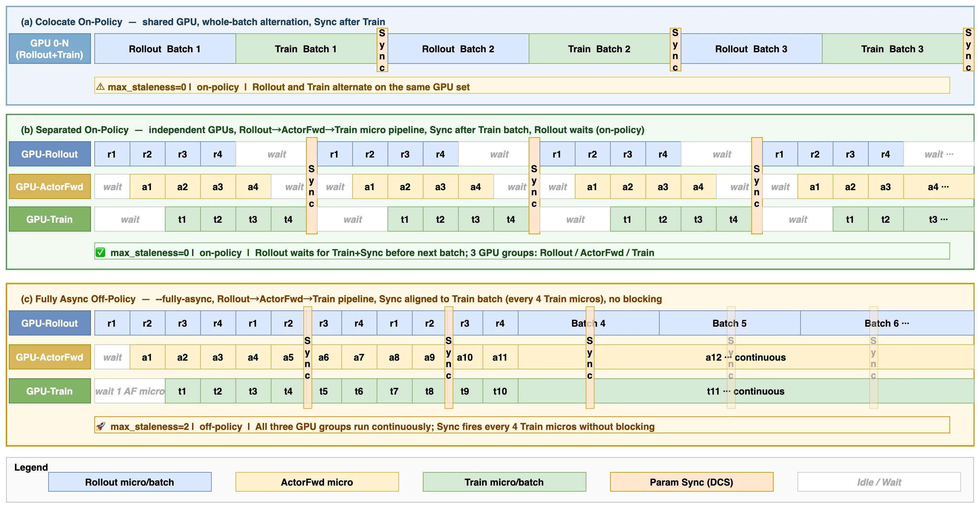The width and height of the screenshot is (980, 508).
Task: Select the a5 ActorFwd cell
Action: tap(288, 357)
